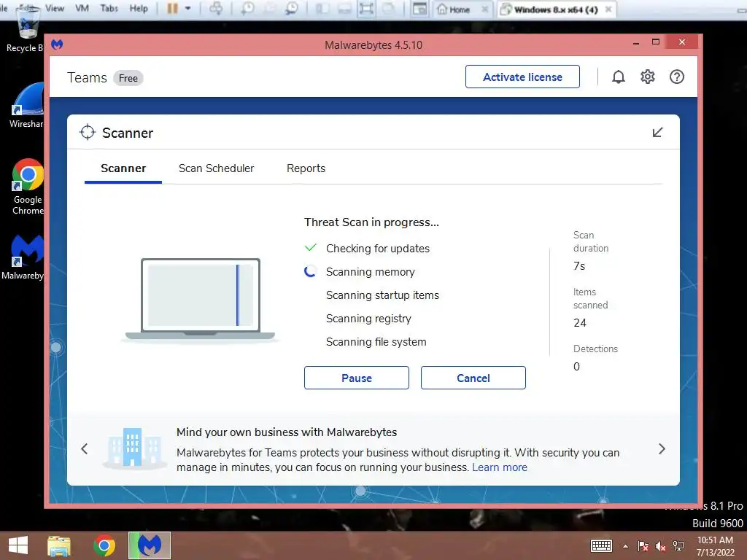Open the on-screen keyboard tray icon

[x=601, y=545]
